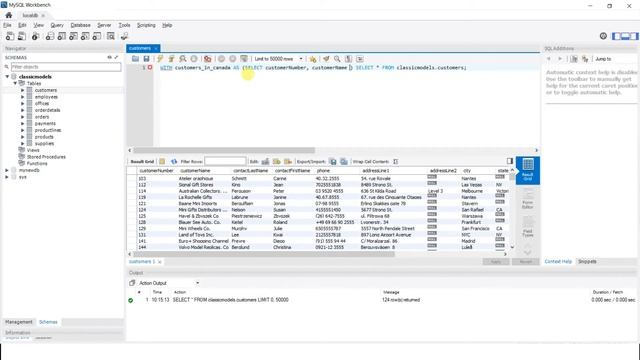Open the Workbench home screen icon
The height and width of the screenshot is (360, 640).
pos(9,15)
